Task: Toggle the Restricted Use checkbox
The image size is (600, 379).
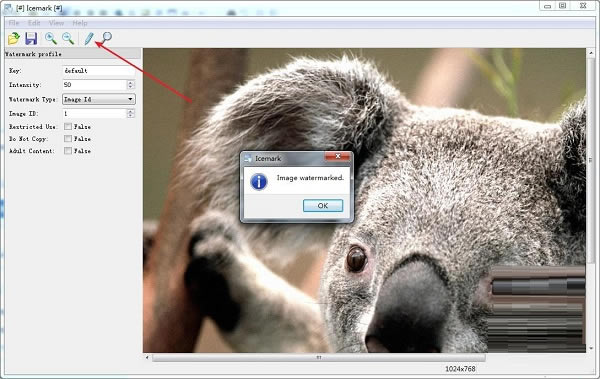Action: click(68, 126)
